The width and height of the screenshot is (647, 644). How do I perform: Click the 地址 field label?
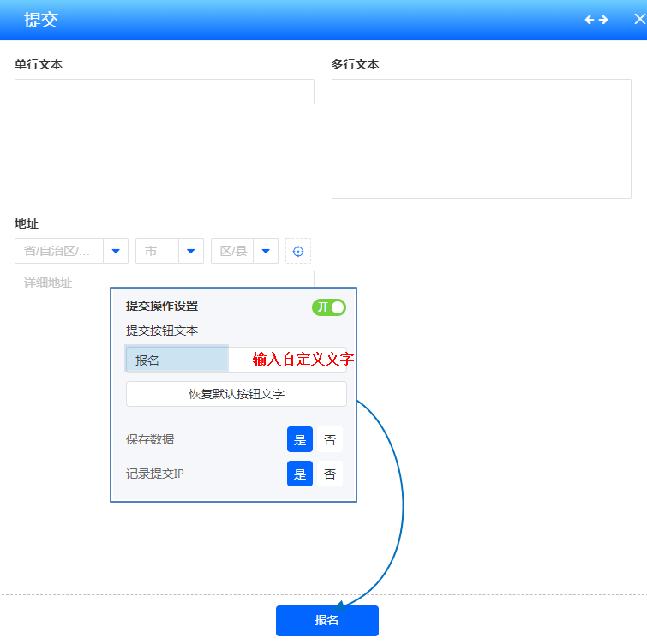(27, 224)
